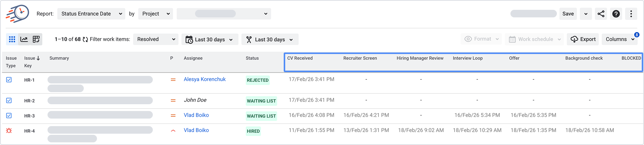644x145 pixels.
Task: Click high priority icon for HR-4
Action: [x=173, y=131]
